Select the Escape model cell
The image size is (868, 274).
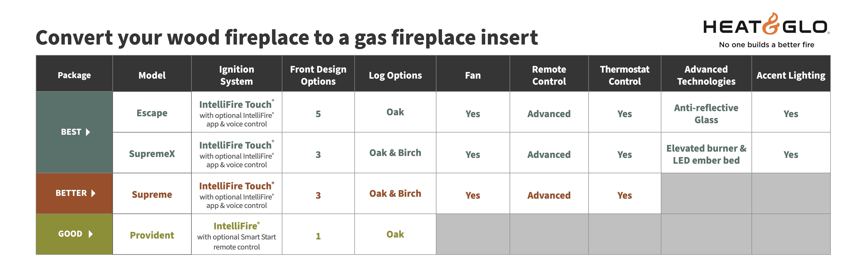click(152, 113)
